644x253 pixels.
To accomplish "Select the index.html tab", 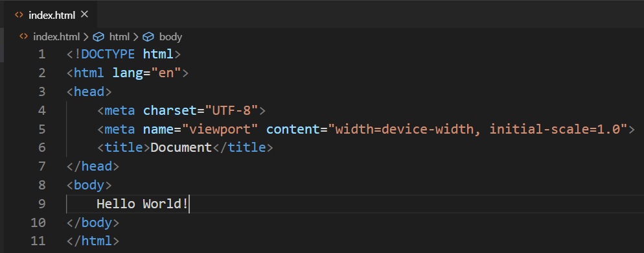I will pos(49,14).
